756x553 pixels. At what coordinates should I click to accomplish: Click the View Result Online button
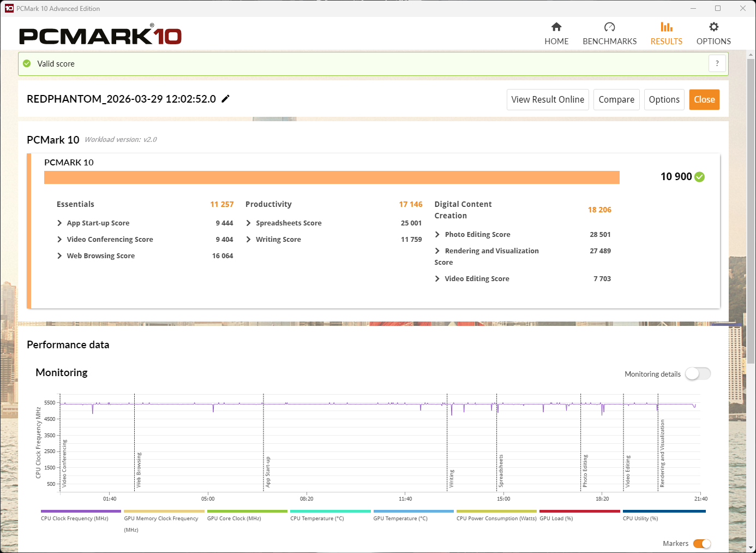click(547, 100)
